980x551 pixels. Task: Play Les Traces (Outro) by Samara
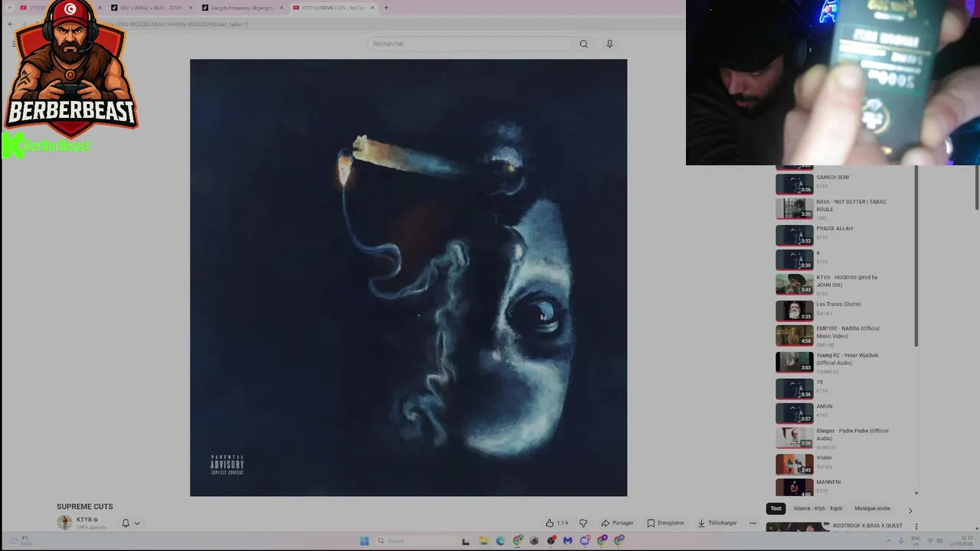tap(842, 310)
